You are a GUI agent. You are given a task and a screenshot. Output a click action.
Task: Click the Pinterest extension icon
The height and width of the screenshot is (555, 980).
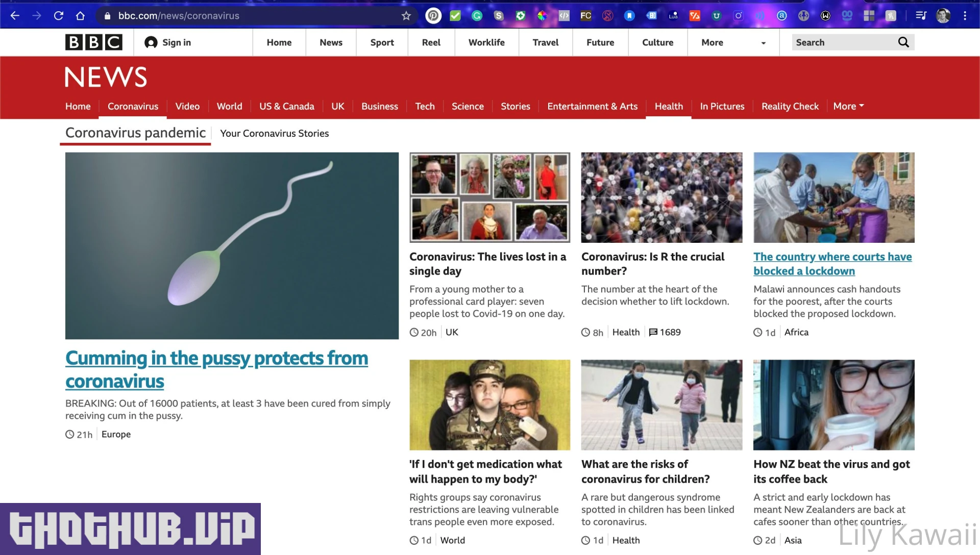[433, 16]
